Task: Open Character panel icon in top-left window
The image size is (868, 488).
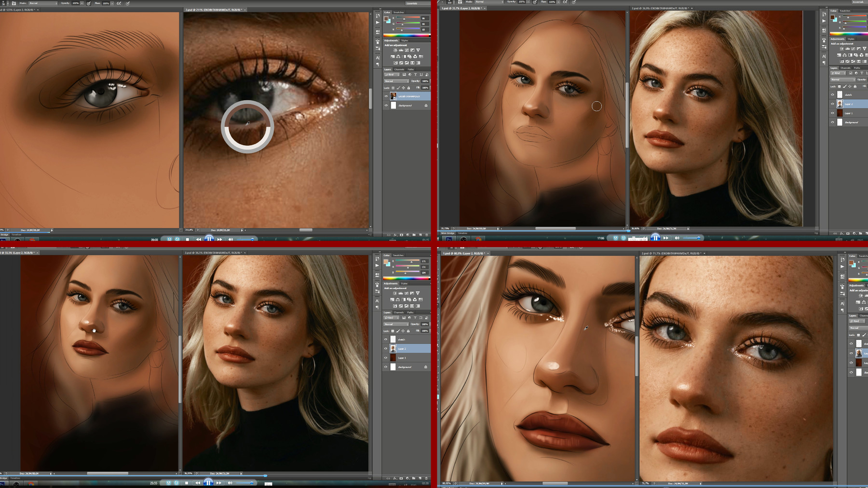Action: pyautogui.click(x=378, y=58)
